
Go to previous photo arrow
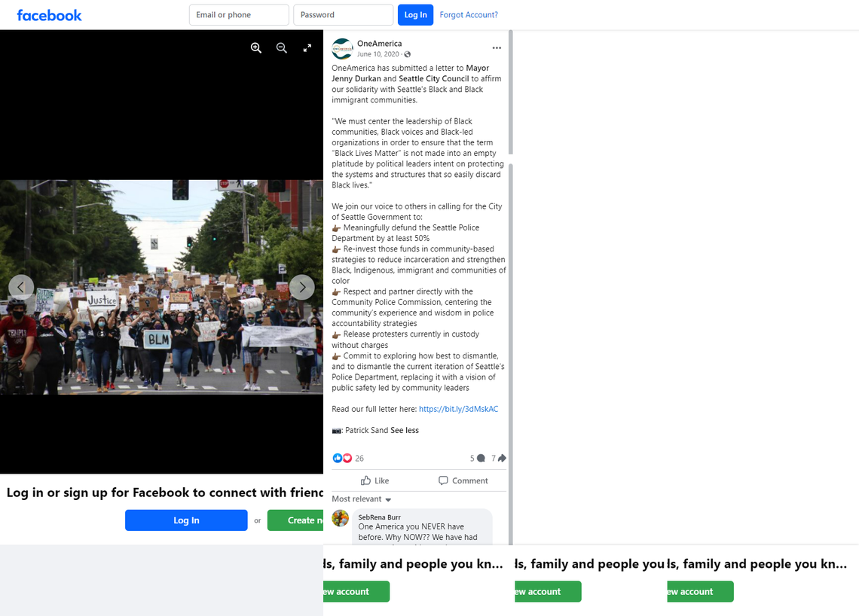coord(21,287)
